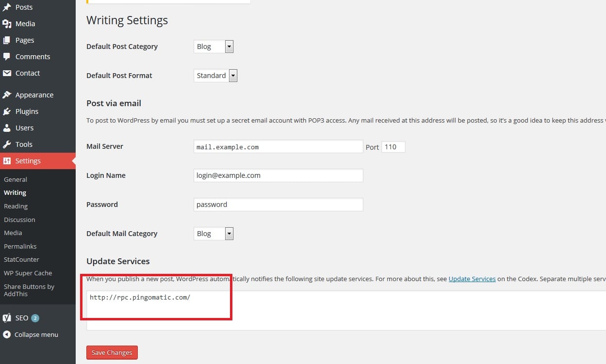The width and height of the screenshot is (606, 364).
Task: Click the Appearance paintbrush icon
Action: pos(7,95)
